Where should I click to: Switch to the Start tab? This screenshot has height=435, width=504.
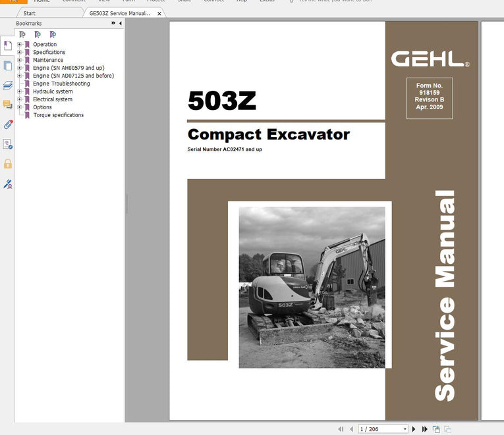(x=30, y=13)
